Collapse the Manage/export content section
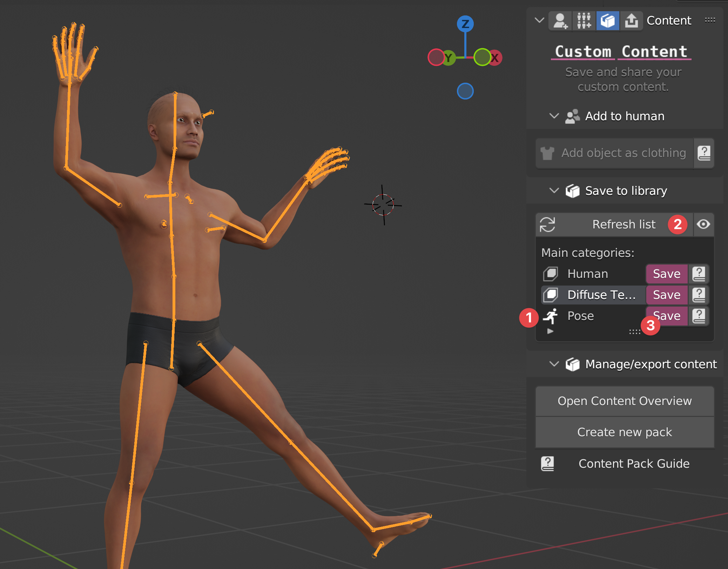728x569 pixels. tap(554, 364)
